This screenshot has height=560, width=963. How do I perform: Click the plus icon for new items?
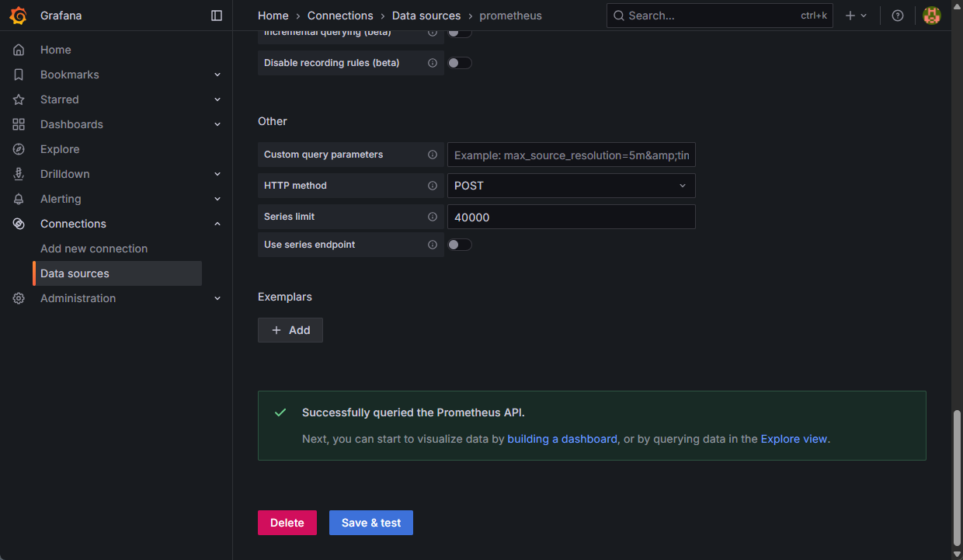coord(850,16)
